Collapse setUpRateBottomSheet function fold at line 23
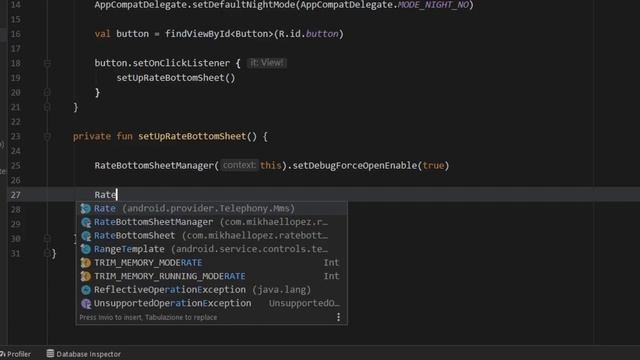 click(x=47, y=136)
